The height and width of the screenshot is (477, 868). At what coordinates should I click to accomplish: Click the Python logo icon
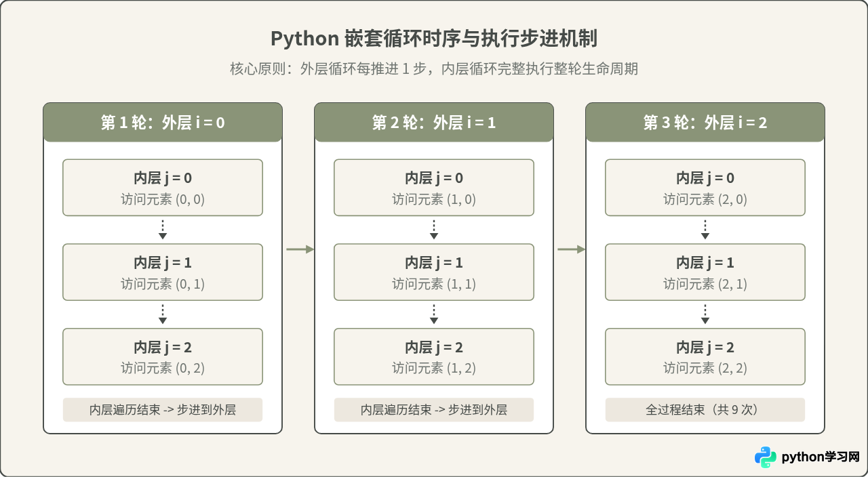point(766,457)
